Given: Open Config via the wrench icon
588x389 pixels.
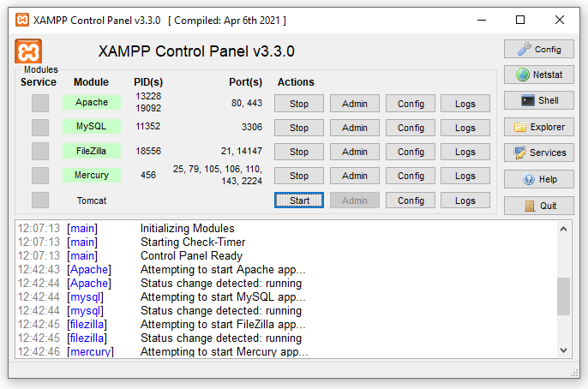Looking at the screenshot, I should (539, 49).
